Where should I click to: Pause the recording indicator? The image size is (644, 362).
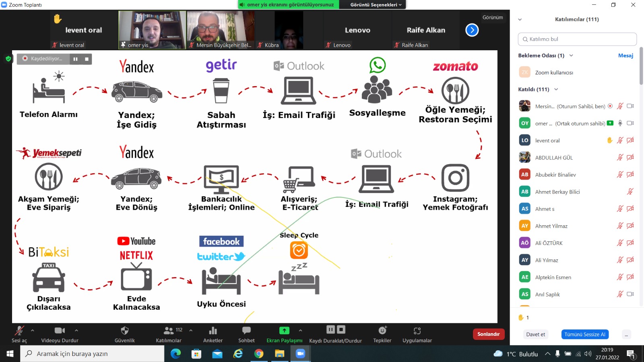(x=75, y=59)
